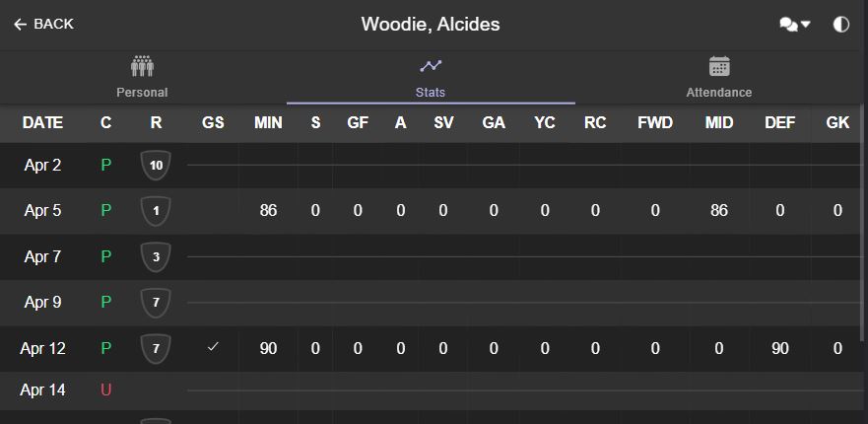Open the chat messages dropdown
Image resolution: width=868 pixels, height=424 pixels.
coord(795,25)
